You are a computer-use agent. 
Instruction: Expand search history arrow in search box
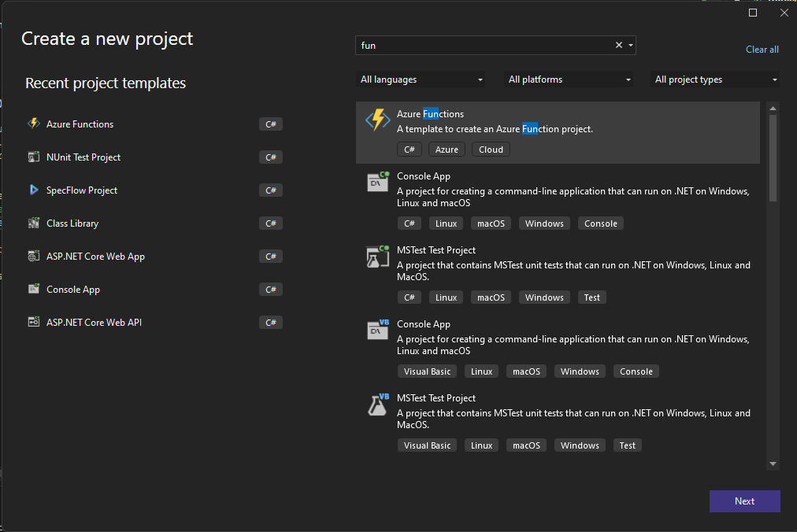[631, 46]
